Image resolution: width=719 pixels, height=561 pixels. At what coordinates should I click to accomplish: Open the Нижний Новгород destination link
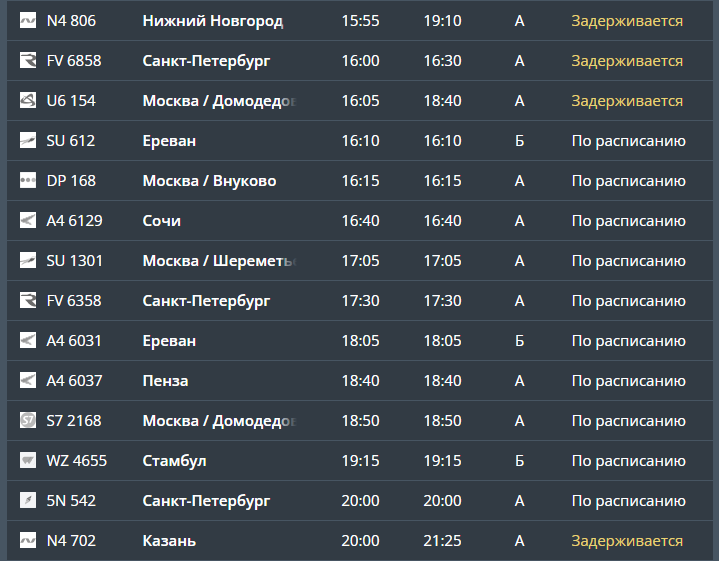coord(212,21)
